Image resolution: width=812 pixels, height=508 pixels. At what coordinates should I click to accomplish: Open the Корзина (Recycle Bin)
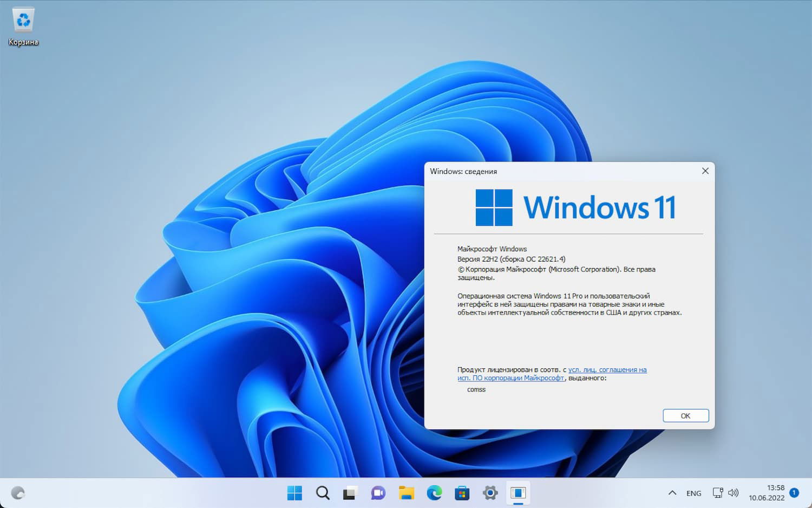tap(23, 22)
